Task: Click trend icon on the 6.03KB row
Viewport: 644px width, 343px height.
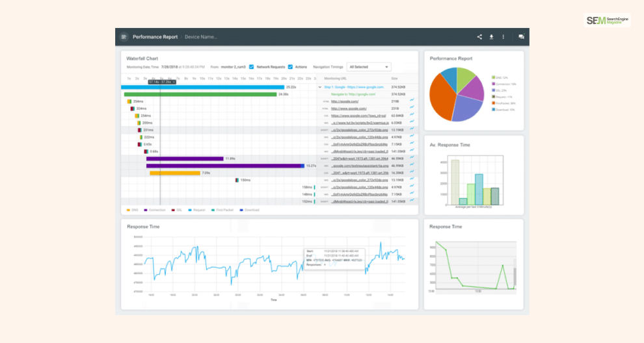Action: pos(412,121)
